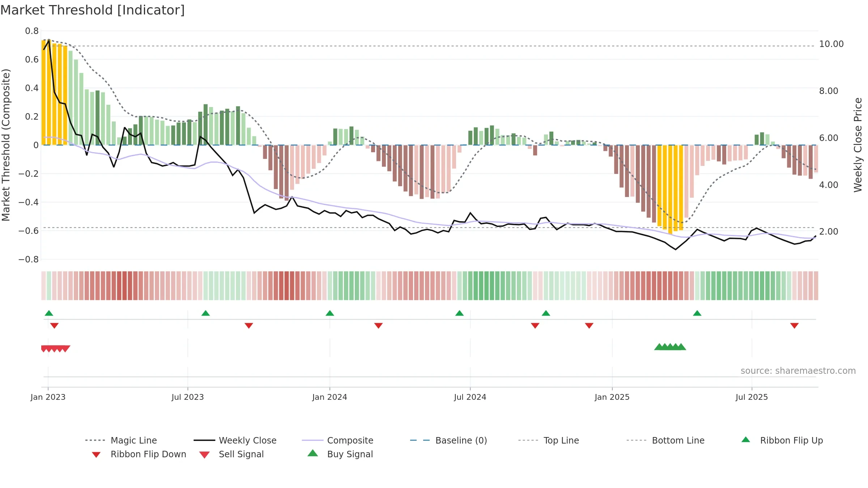The height and width of the screenshot is (488, 868).
Task: Toggle the Weekly Close legend entry
Action: point(235,440)
